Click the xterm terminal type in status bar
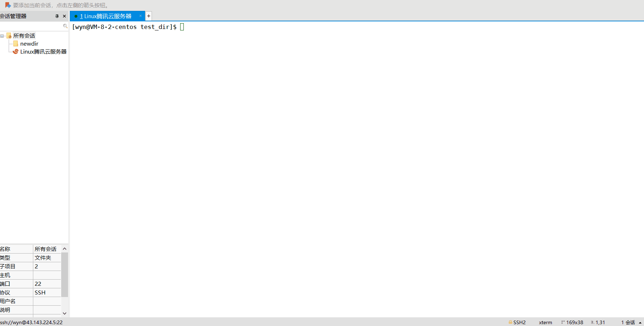 (545, 322)
